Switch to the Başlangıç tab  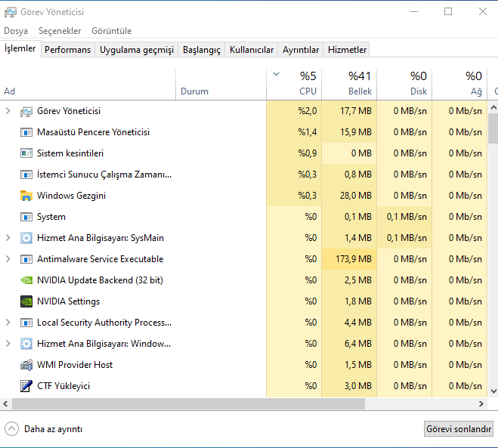click(x=202, y=50)
